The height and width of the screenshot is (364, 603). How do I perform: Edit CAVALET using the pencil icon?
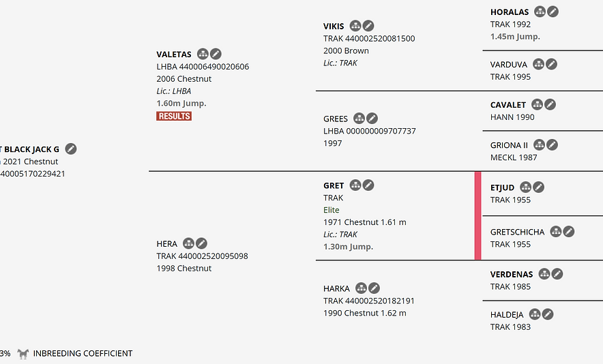click(550, 104)
